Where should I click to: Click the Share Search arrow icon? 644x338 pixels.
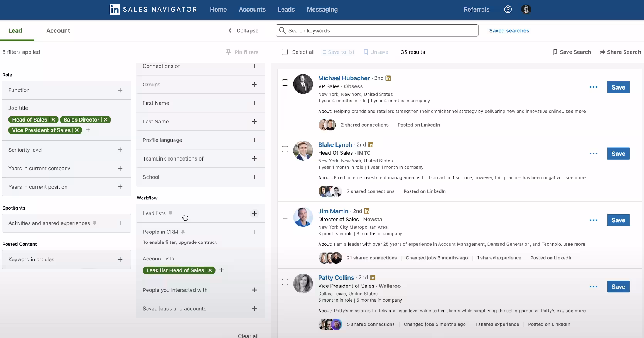tap(602, 52)
